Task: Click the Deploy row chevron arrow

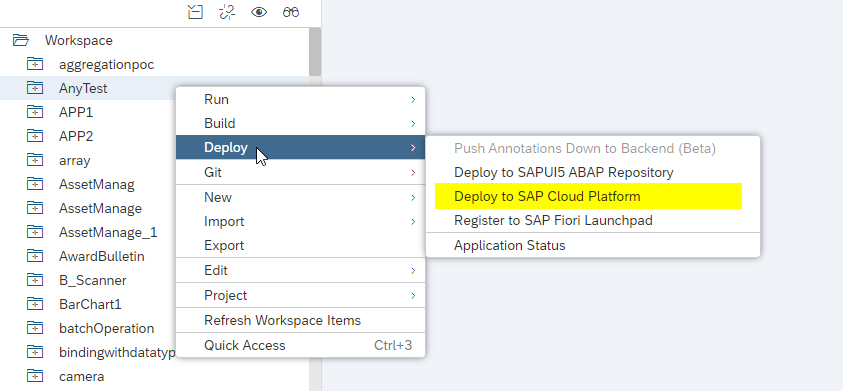Action: 413,147
